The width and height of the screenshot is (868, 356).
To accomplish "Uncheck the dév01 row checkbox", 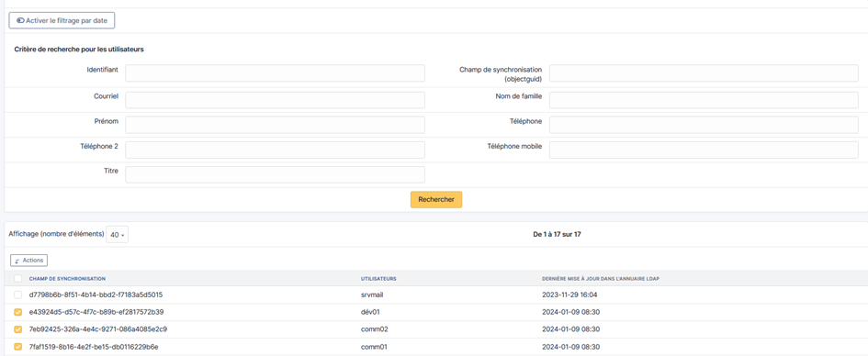I will click(18, 312).
